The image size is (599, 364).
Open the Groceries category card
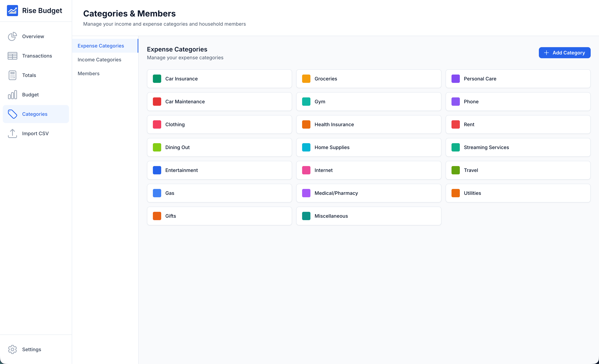point(368,79)
